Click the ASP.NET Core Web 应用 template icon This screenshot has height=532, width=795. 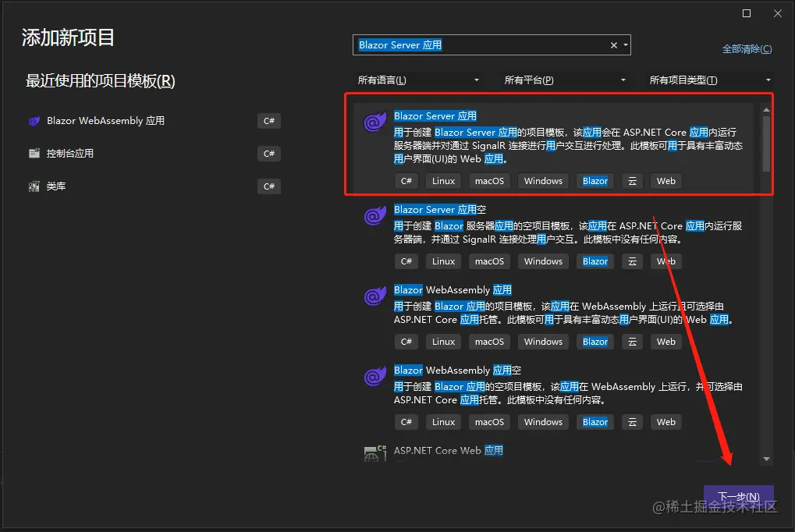pos(374,453)
